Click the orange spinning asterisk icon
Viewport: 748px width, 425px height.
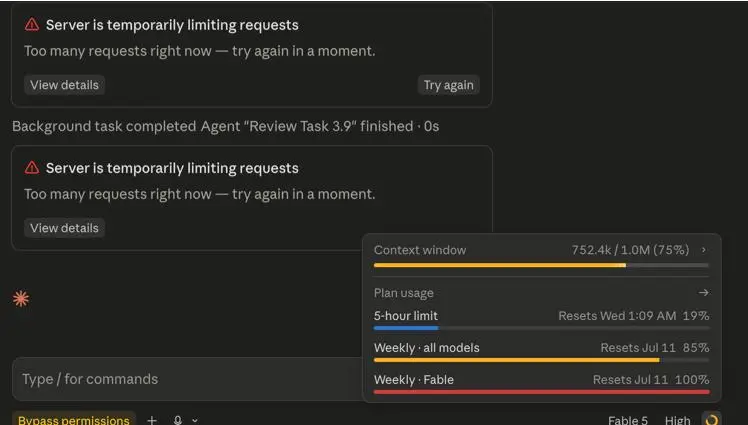[21, 299]
